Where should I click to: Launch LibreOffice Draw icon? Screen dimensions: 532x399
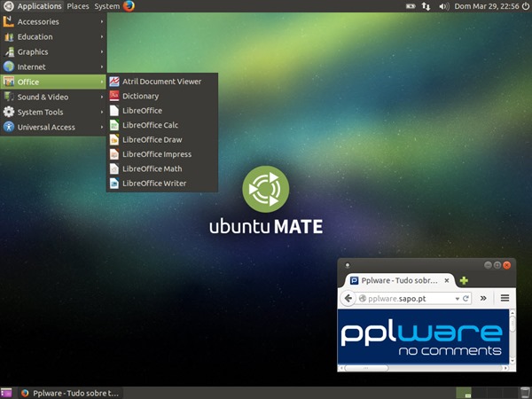114,139
